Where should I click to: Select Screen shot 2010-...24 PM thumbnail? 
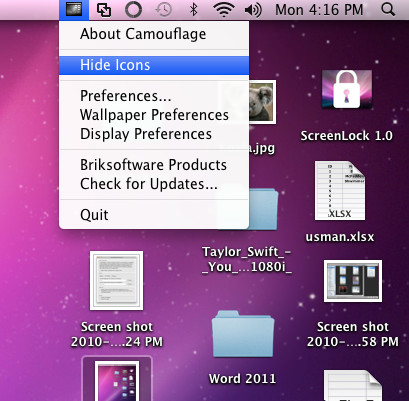pyautogui.click(x=116, y=281)
